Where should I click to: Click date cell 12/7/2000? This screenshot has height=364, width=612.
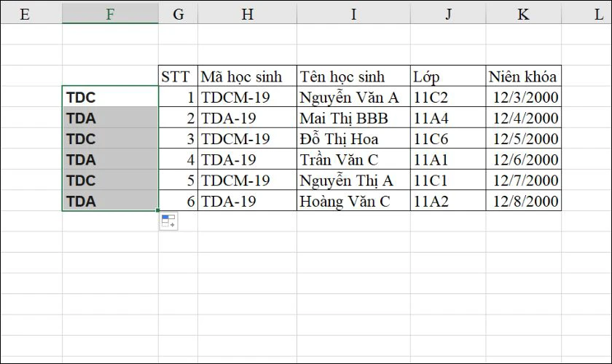pos(523,180)
